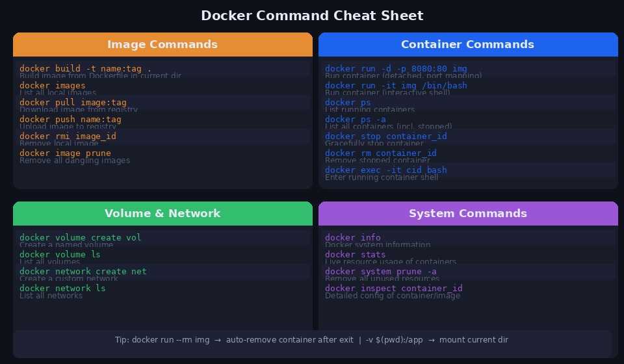Select the 'docker system prune -a' command
This screenshot has height=364, width=624.
[380, 272]
